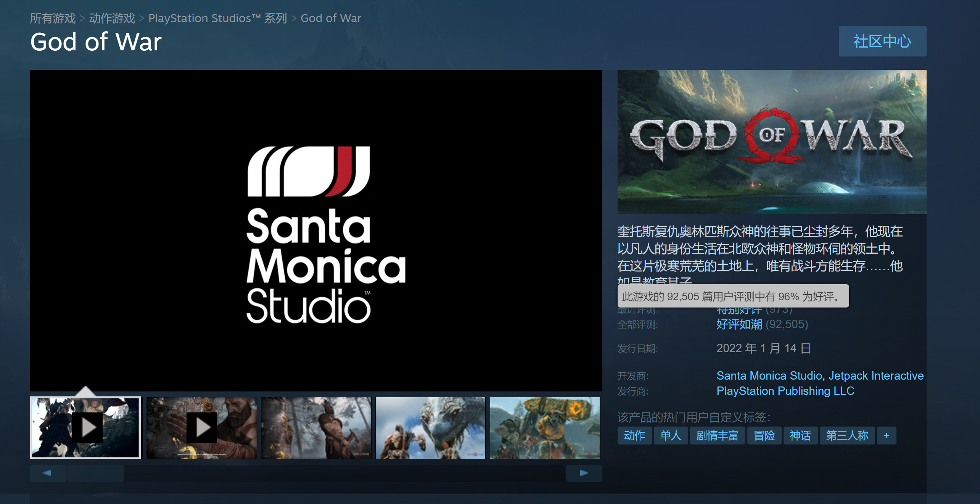980x504 pixels.
Task: Click the release date 2022 年 1 月 14 日
Action: coord(763,348)
